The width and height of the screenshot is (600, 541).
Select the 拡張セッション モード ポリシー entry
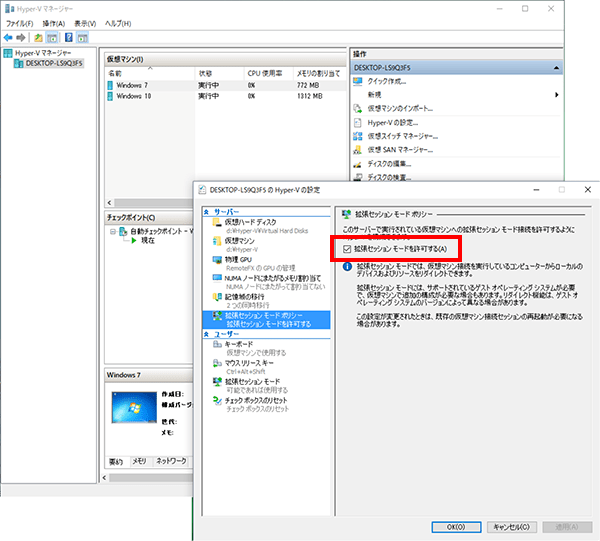(266, 319)
